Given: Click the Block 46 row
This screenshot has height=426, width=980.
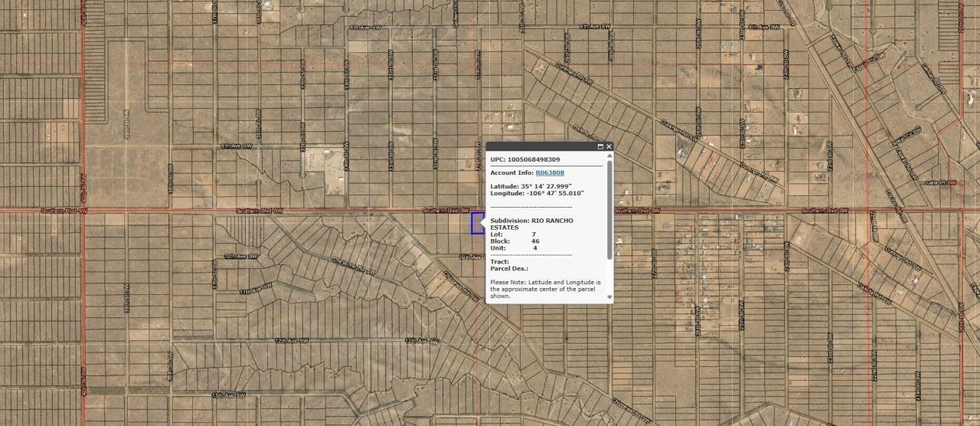Looking at the screenshot, I should (514, 241).
